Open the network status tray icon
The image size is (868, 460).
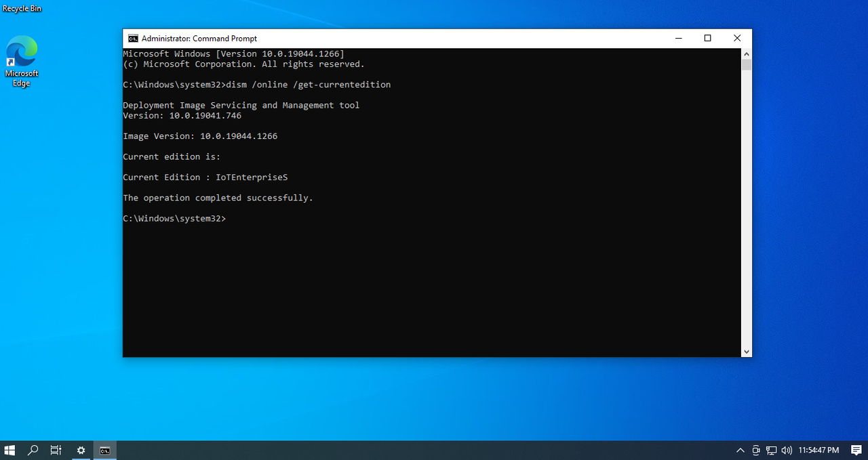tap(772, 450)
